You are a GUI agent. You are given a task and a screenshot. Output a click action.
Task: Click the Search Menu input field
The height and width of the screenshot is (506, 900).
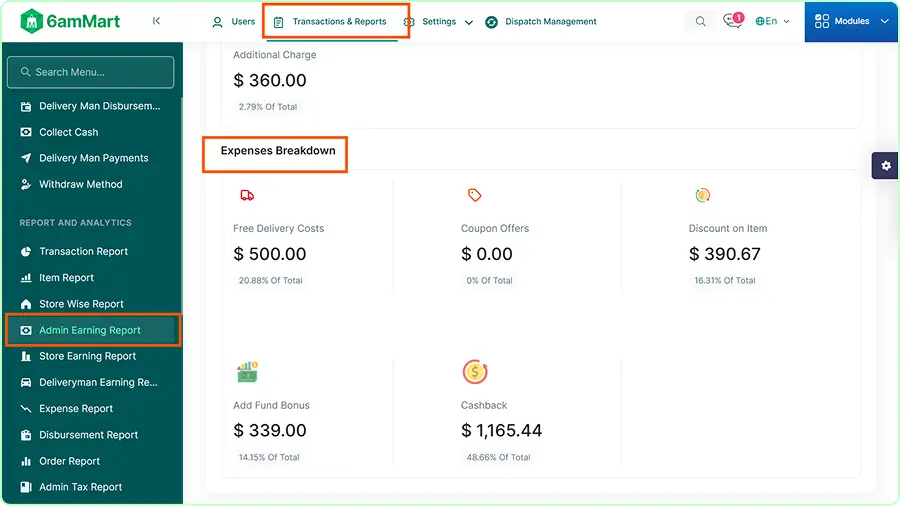click(x=91, y=72)
